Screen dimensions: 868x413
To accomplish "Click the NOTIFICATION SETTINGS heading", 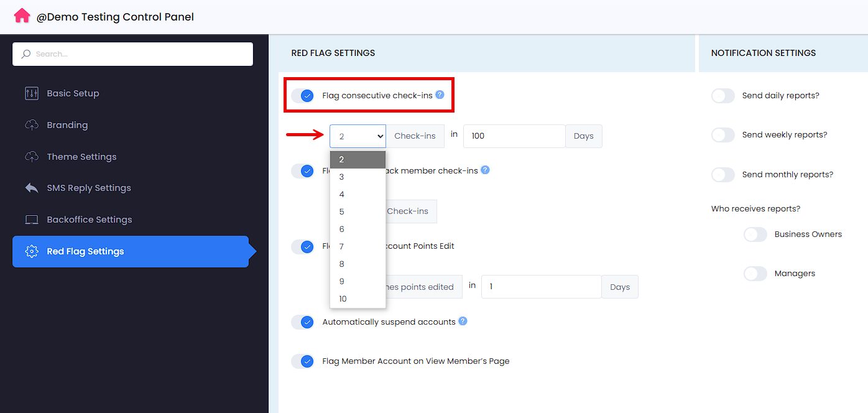I will click(x=764, y=53).
